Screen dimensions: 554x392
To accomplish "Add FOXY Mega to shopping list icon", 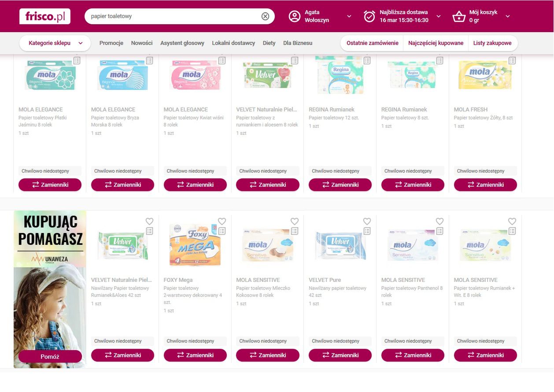I will tap(222, 231).
